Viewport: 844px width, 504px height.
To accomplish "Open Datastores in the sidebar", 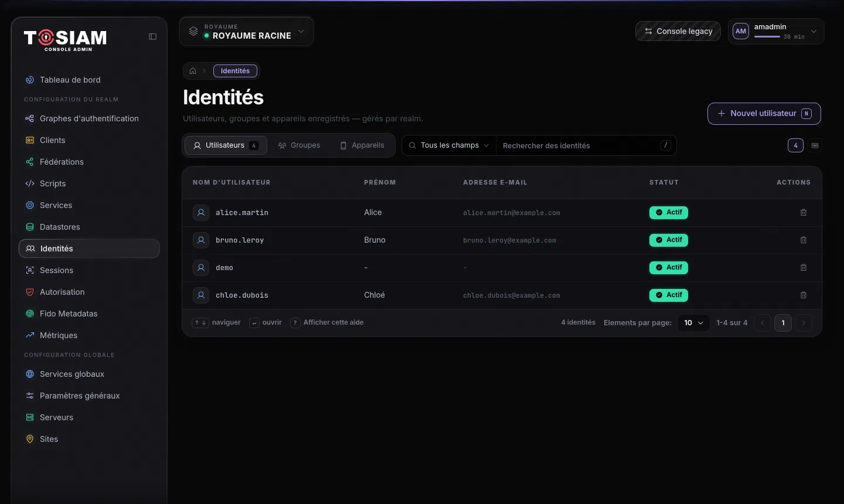I will point(89,227).
